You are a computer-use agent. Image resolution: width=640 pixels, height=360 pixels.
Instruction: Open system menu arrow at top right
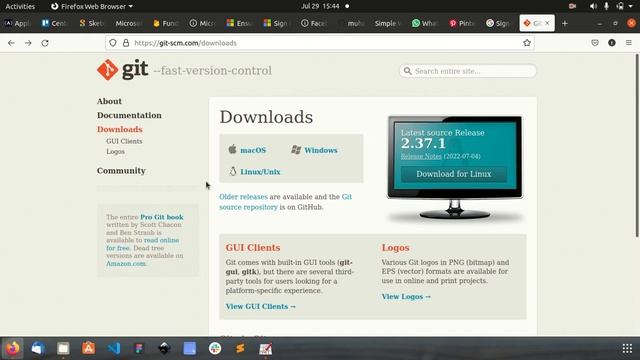pyautogui.click(x=631, y=6)
